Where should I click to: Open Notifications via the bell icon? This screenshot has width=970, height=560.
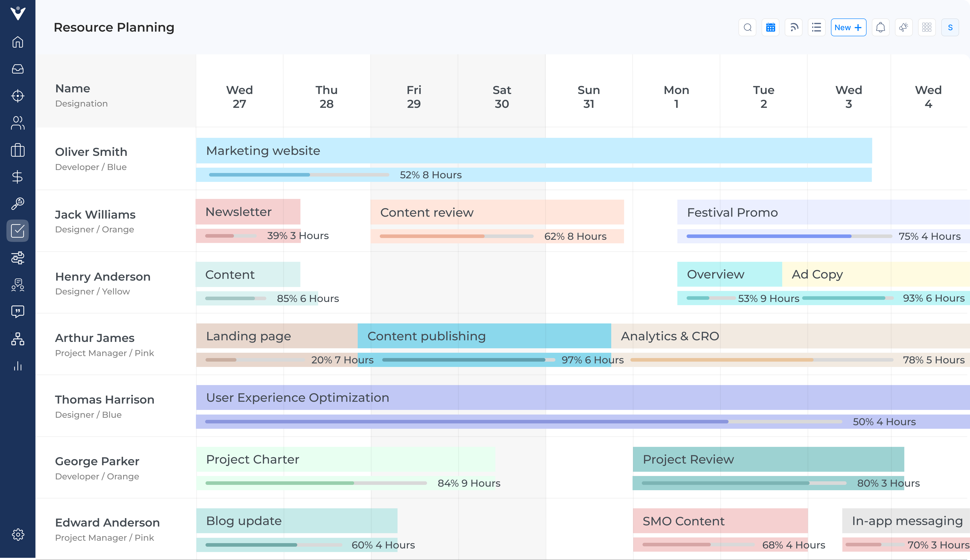880,27
